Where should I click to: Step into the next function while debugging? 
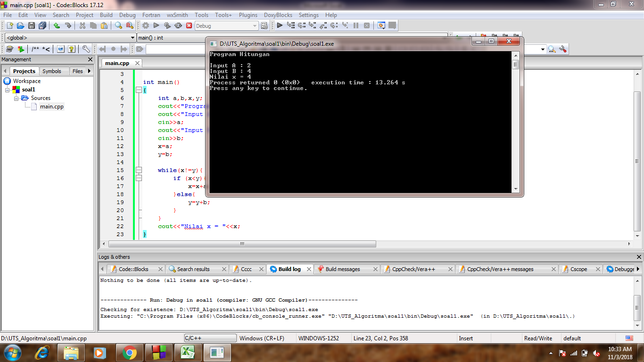pos(312,25)
